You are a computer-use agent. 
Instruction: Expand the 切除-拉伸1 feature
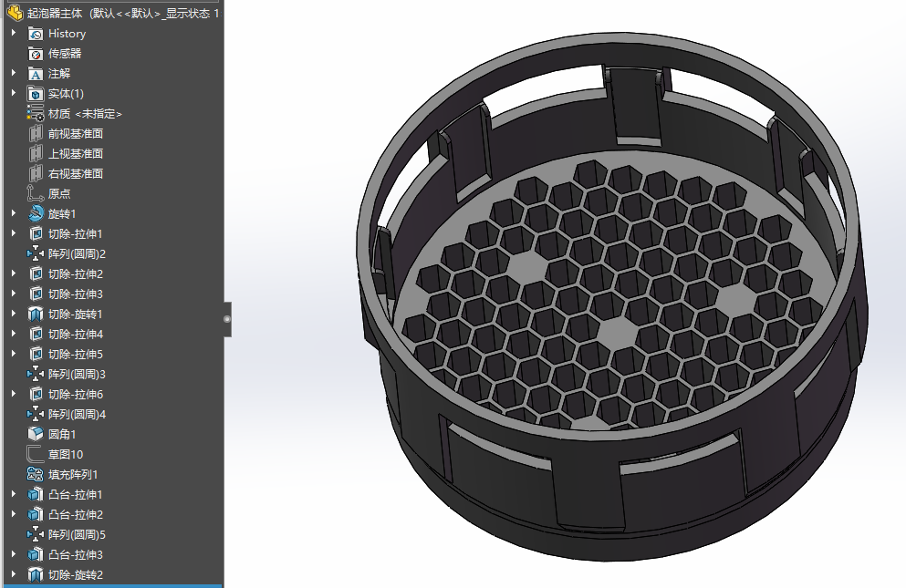[x=14, y=233]
